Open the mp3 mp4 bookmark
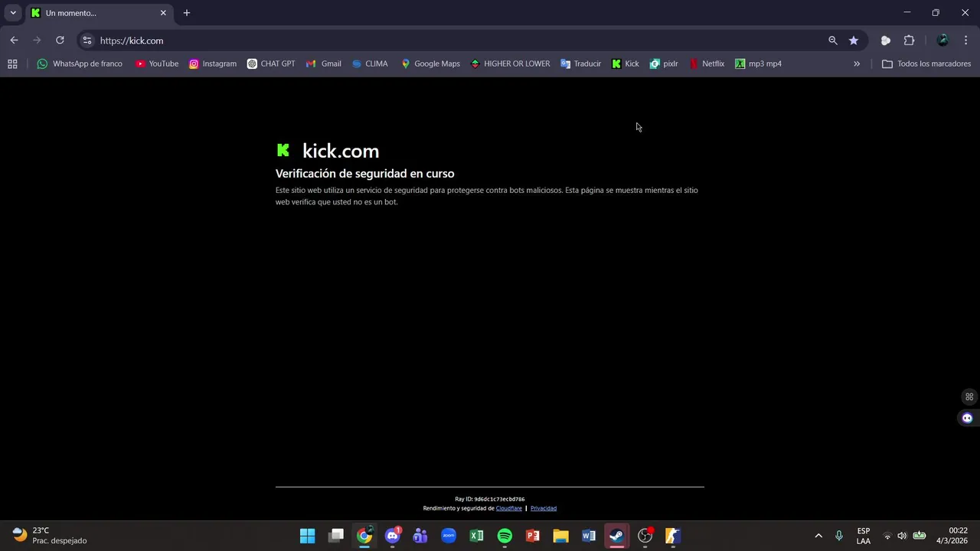This screenshot has height=551, width=980. (758, 64)
